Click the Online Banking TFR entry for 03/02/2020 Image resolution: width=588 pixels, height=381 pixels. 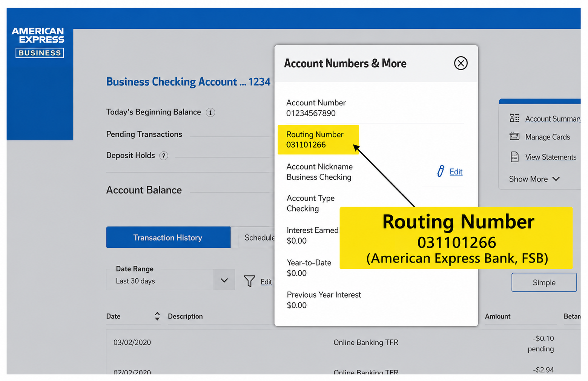(x=366, y=342)
